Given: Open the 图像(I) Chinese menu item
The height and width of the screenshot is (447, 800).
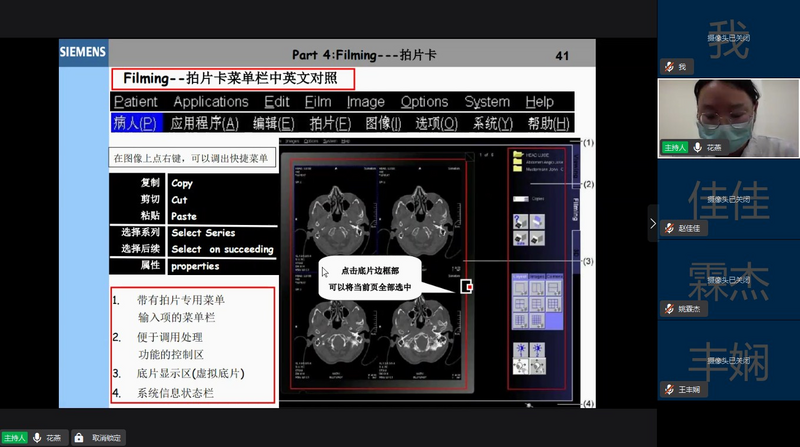Looking at the screenshot, I should [383, 123].
